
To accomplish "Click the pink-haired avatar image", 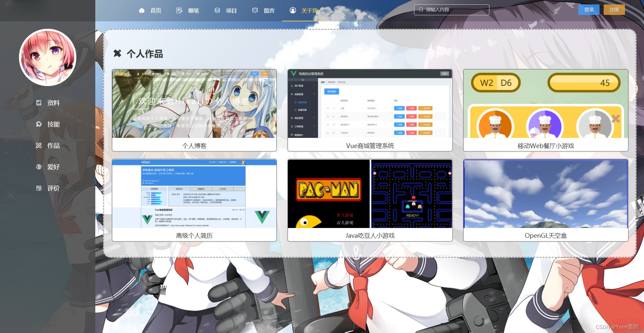I will (x=47, y=57).
